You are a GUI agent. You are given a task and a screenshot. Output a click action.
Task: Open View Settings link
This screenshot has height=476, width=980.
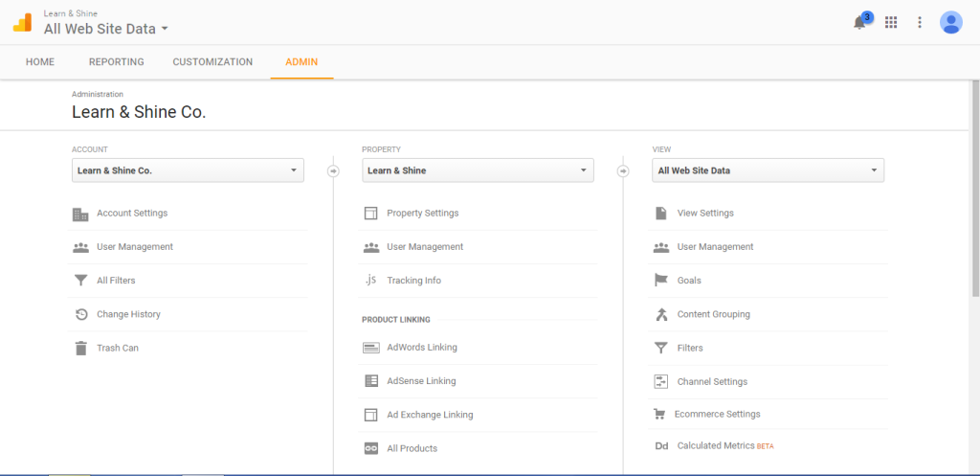pyautogui.click(x=705, y=214)
